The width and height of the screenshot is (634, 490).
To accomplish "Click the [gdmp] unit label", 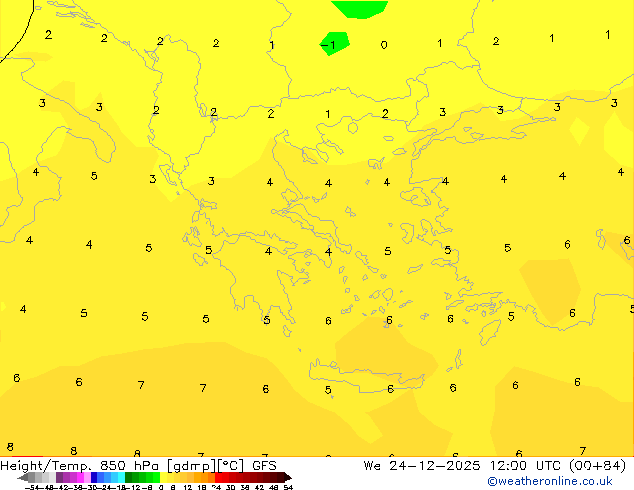I will (x=191, y=466).
